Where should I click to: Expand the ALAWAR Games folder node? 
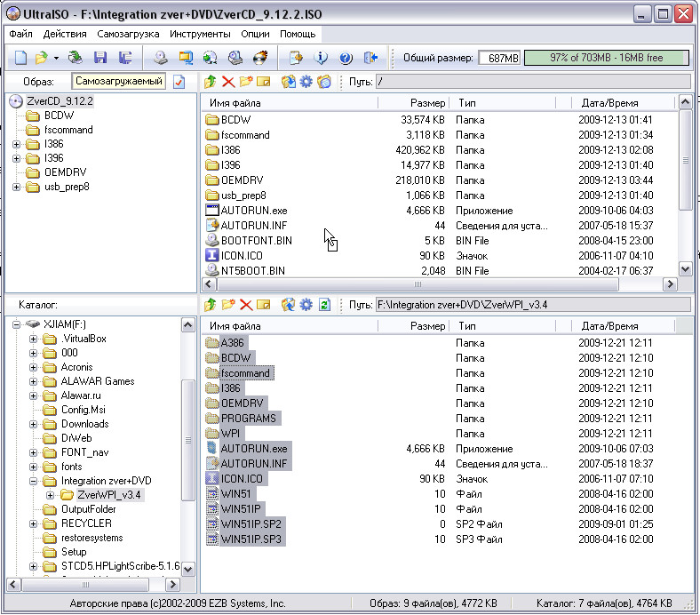pyautogui.click(x=34, y=381)
